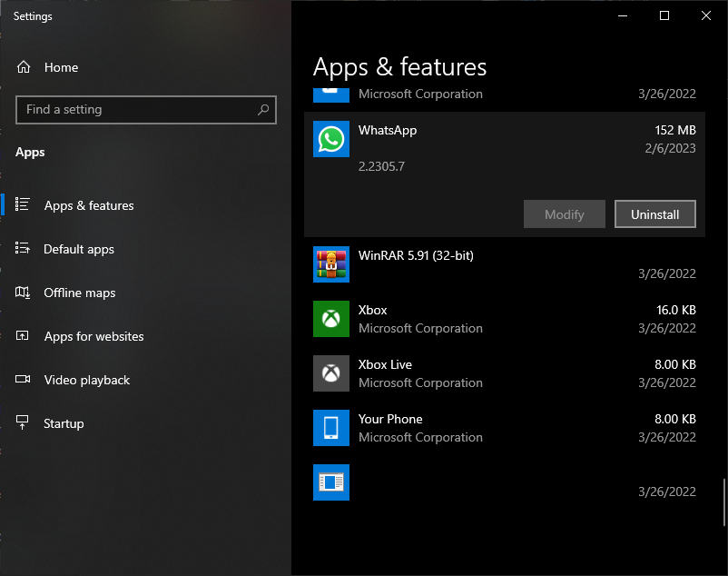Click the WhatsApp app icon
Viewport: 728px width, 576px height.
(331, 139)
